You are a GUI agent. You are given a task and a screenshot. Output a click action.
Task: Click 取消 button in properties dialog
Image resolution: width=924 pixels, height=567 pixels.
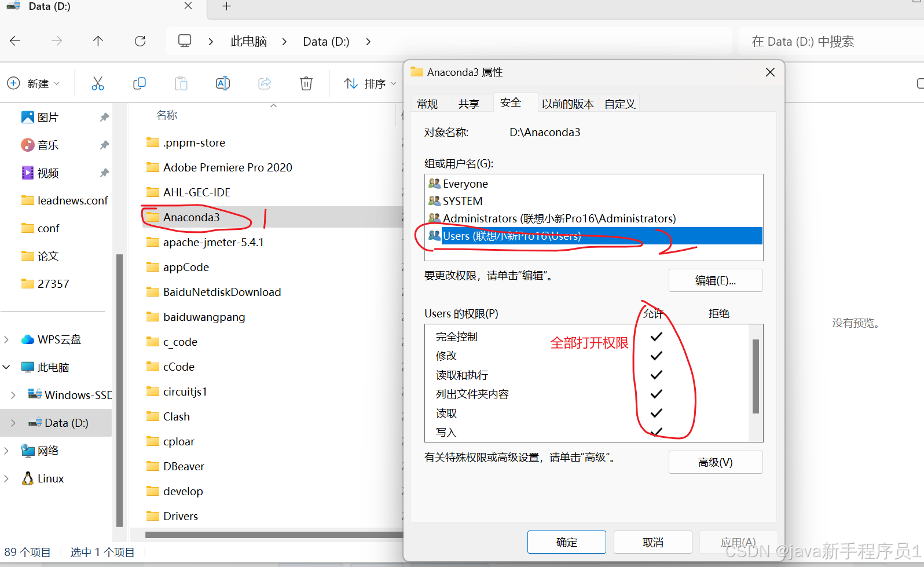tap(653, 542)
